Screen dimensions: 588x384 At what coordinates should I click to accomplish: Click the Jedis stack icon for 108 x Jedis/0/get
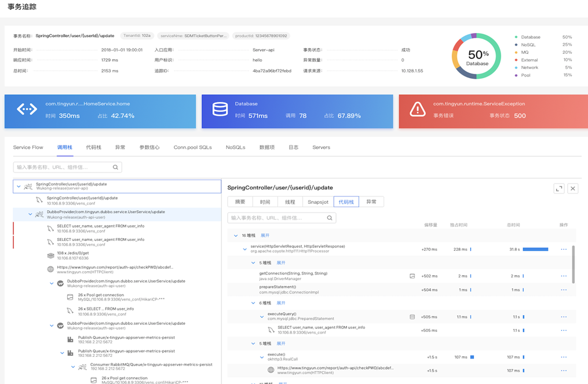(x=50, y=256)
